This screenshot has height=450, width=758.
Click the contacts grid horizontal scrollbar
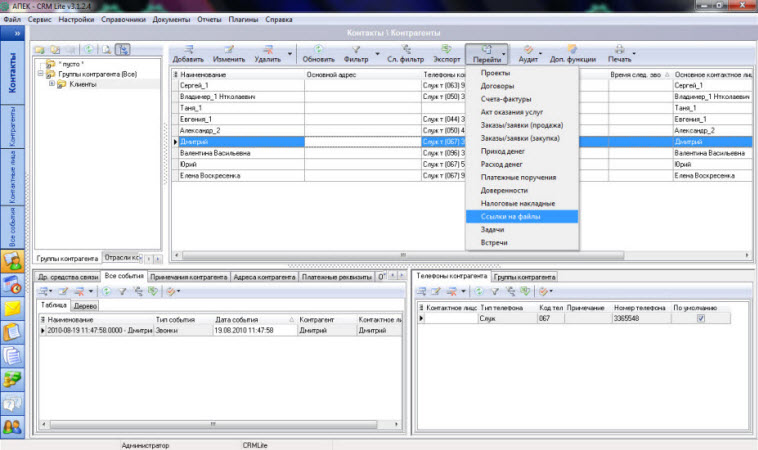(403, 255)
